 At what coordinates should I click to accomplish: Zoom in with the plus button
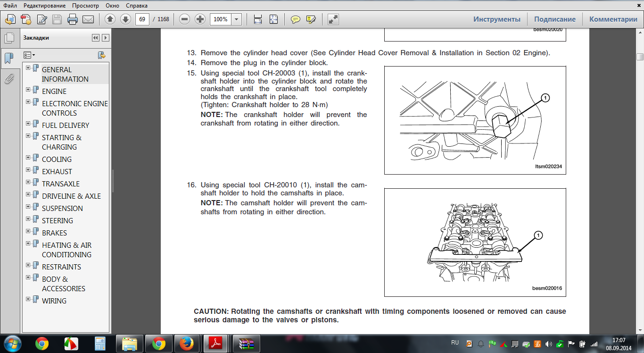click(x=200, y=19)
